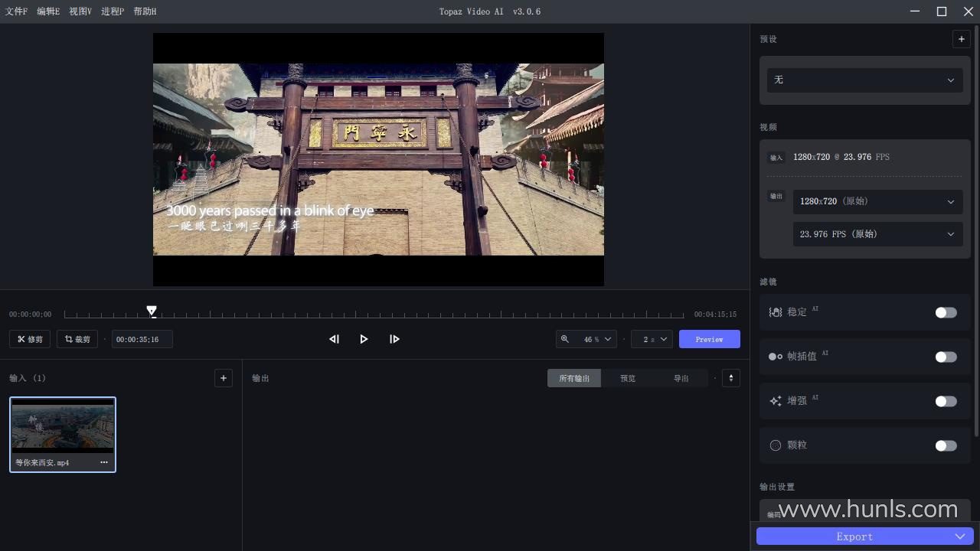
Task: Click the 裁剪 crop button
Action: (x=77, y=339)
